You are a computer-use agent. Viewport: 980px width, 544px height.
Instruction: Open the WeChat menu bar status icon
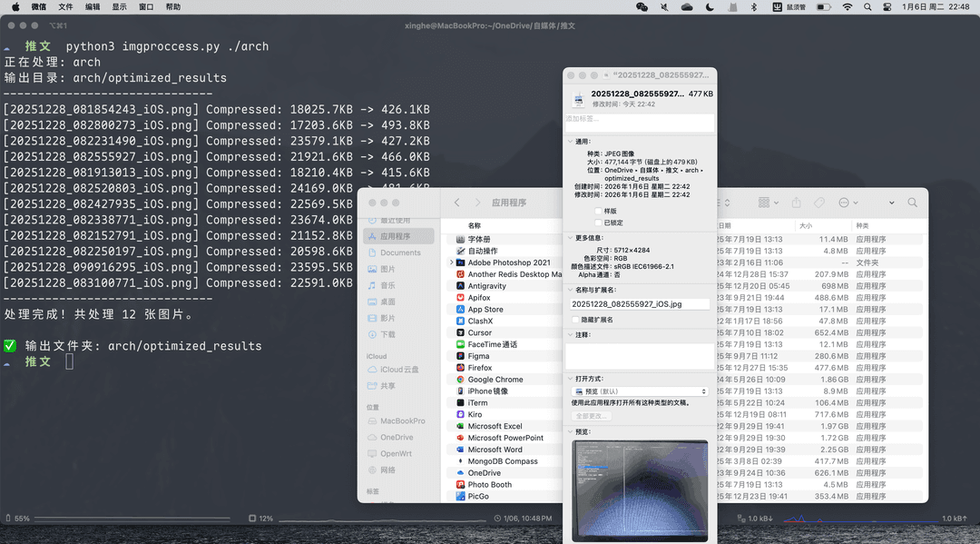pos(642,7)
